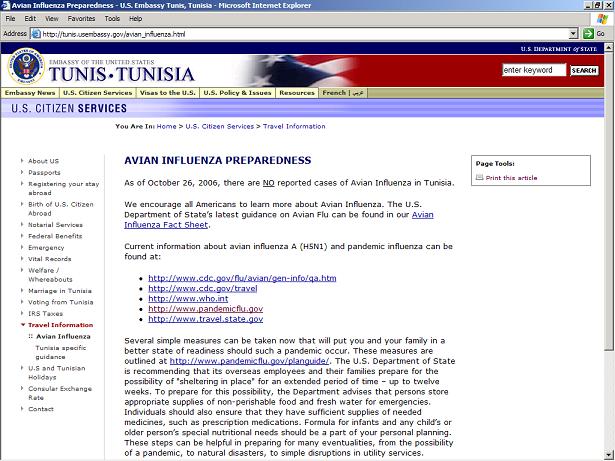
Task: Open Travel Information breadcrumb link
Action: pyautogui.click(x=294, y=126)
